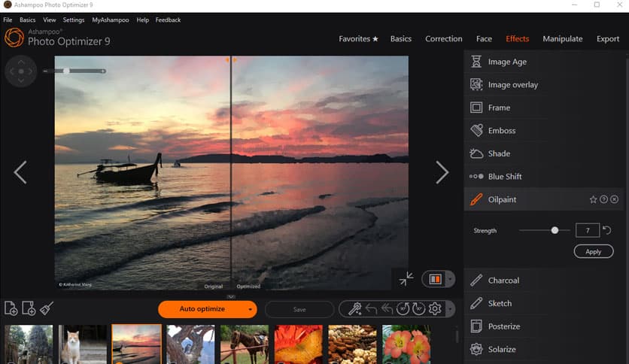
Task: Click the Ashampoo logo icon
Action: pyautogui.click(x=14, y=38)
